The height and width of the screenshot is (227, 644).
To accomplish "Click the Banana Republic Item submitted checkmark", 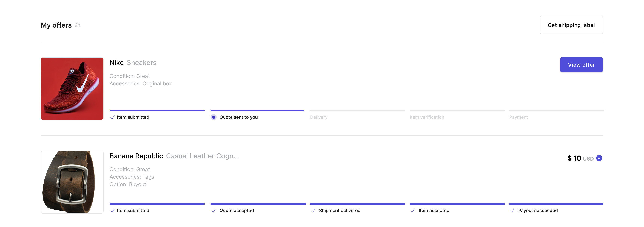I will 113,211.
